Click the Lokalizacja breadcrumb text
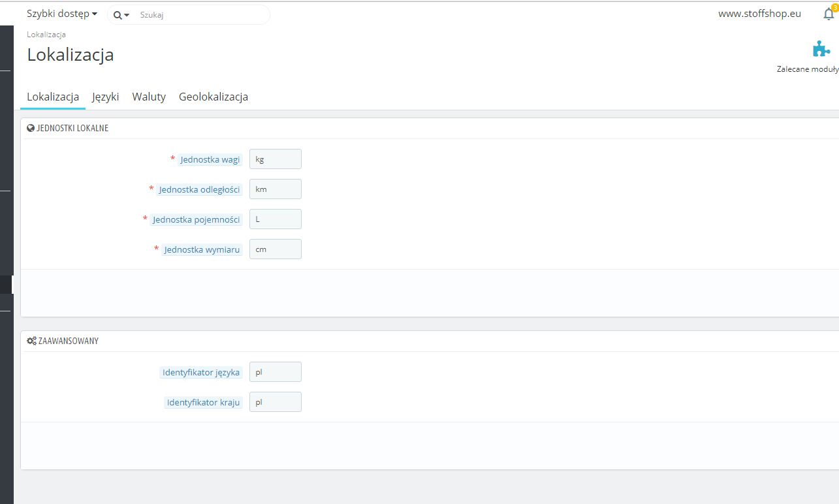Image resolution: width=839 pixels, height=504 pixels. (x=46, y=35)
